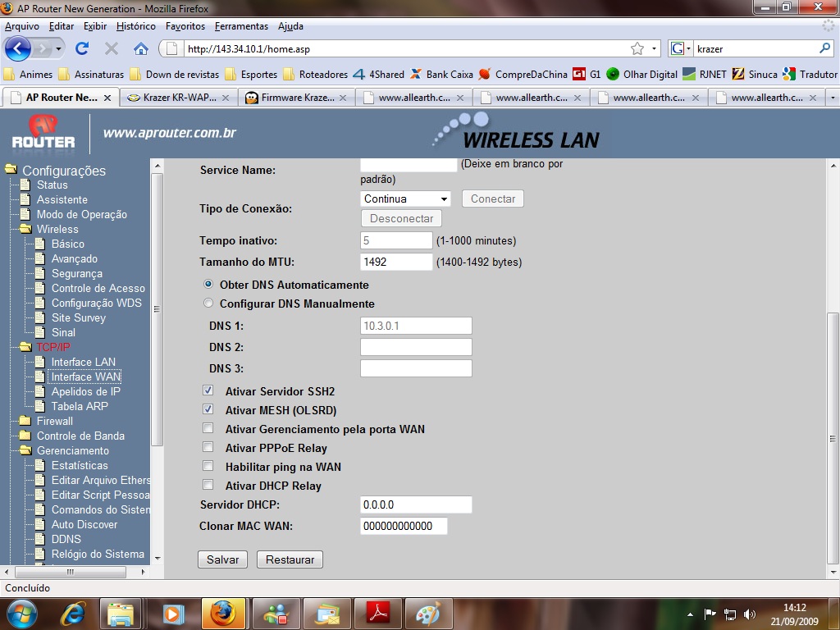840x630 pixels.
Task: Enable Ativar PPPoE Relay checkbox
Action: click(x=208, y=447)
